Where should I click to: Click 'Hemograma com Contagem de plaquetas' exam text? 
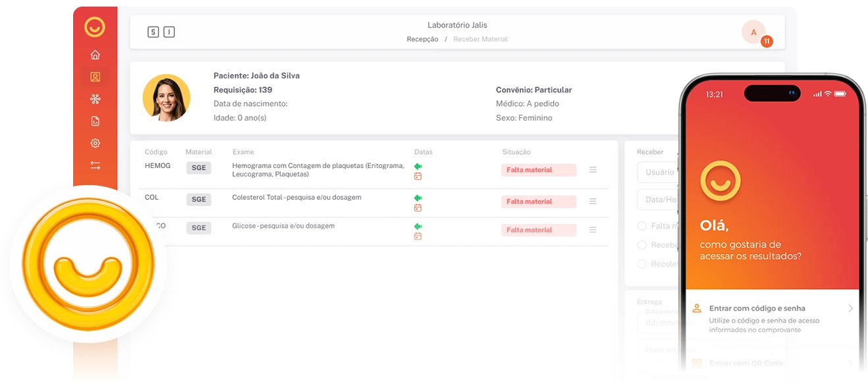click(x=318, y=170)
